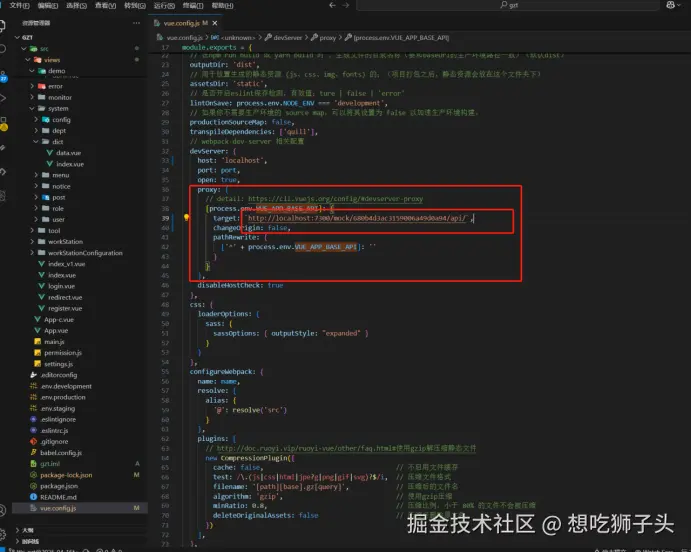Open .env.production file
692x553 pixels.
point(63,397)
